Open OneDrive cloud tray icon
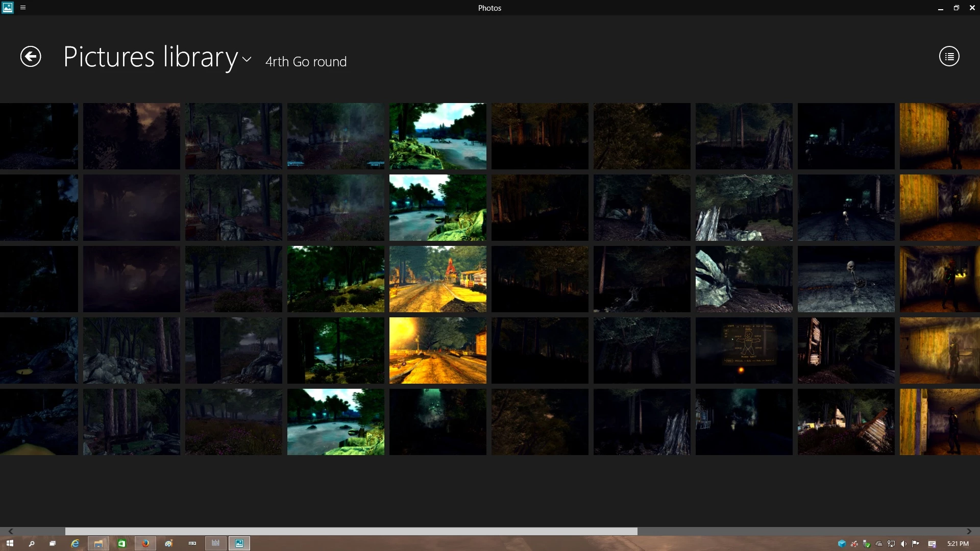 click(x=879, y=543)
